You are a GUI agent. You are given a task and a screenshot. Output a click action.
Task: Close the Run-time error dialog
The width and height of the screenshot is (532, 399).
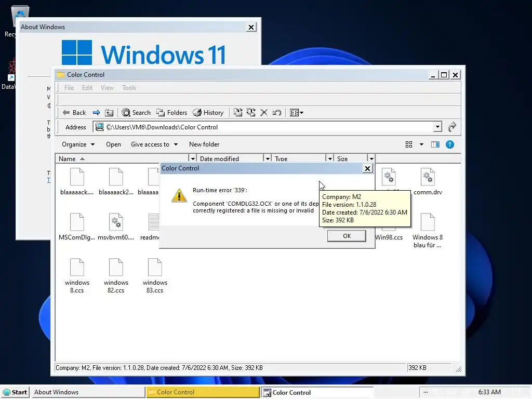367,169
